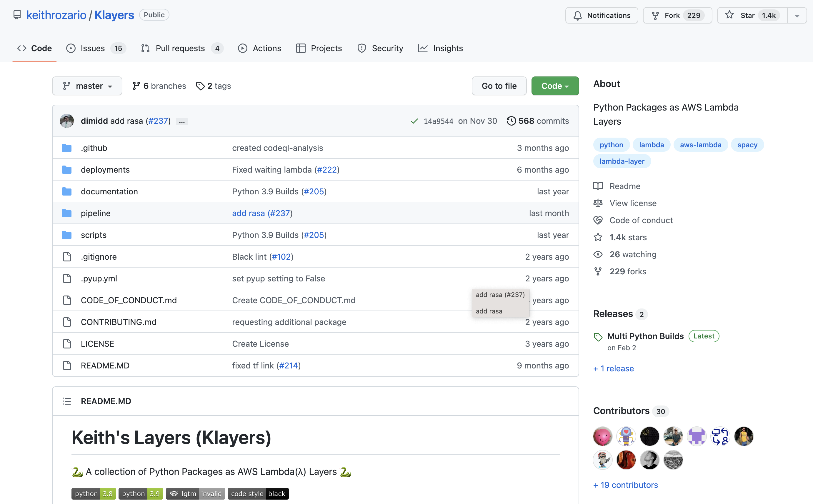Open the green Code dropdown button
813x504 pixels.
coord(555,86)
